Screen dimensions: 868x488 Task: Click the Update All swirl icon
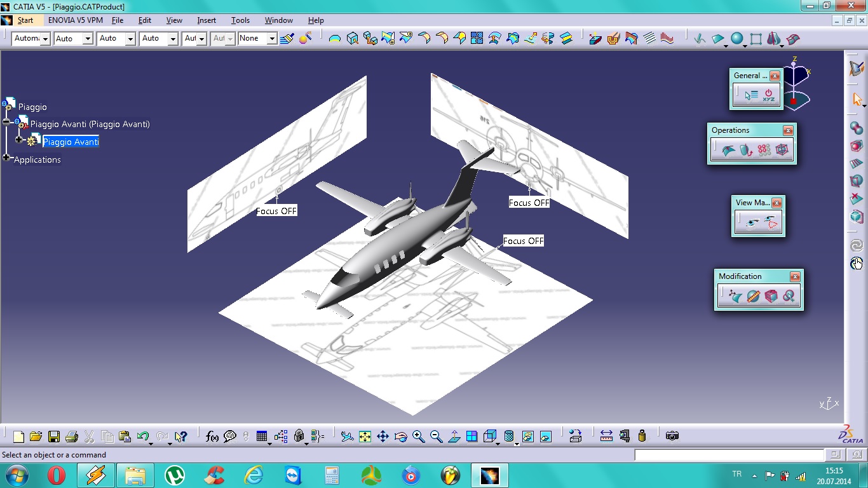pyautogui.click(x=857, y=245)
